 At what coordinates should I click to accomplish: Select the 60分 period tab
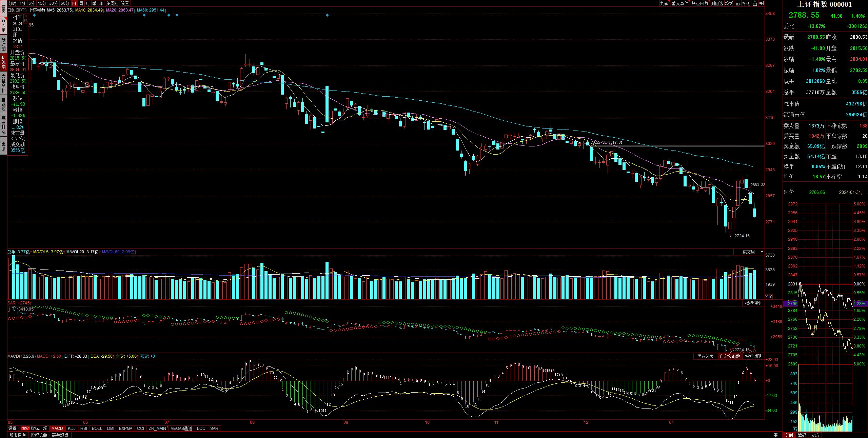[x=65, y=3]
